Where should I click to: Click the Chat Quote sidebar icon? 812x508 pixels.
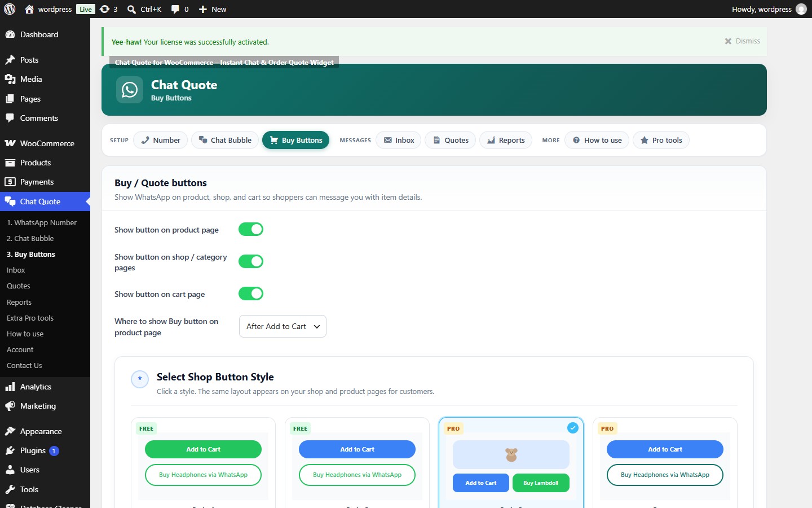10,202
